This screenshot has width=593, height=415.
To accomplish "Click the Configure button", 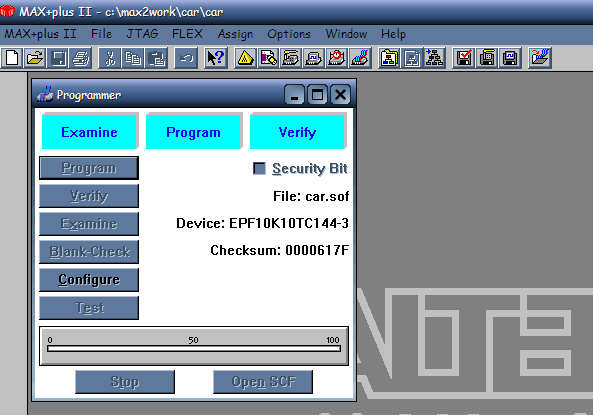I will [x=89, y=280].
